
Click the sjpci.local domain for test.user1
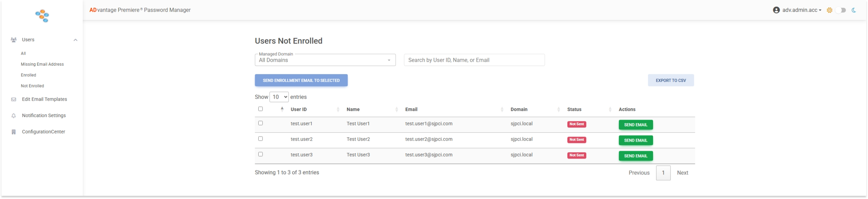point(521,124)
